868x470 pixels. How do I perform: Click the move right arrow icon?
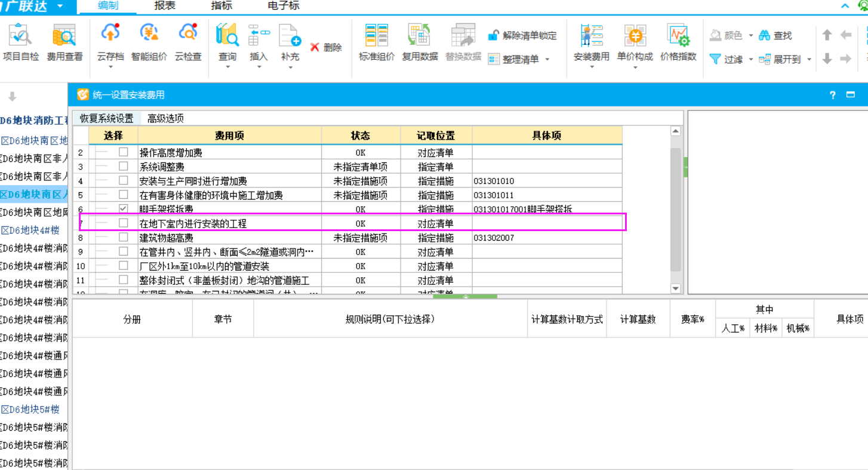click(x=846, y=59)
